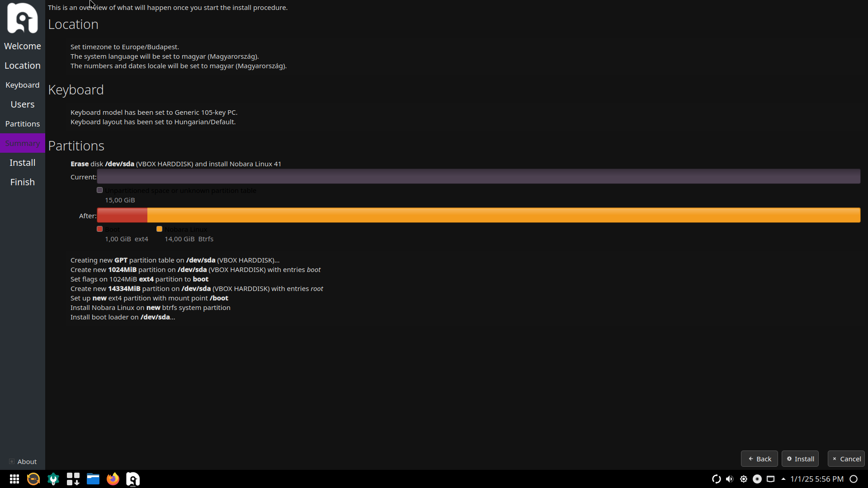The width and height of the screenshot is (868, 488).
Task: Click 'Set timezone to Europe/Budapest.' text
Action: [x=125, y=47]
